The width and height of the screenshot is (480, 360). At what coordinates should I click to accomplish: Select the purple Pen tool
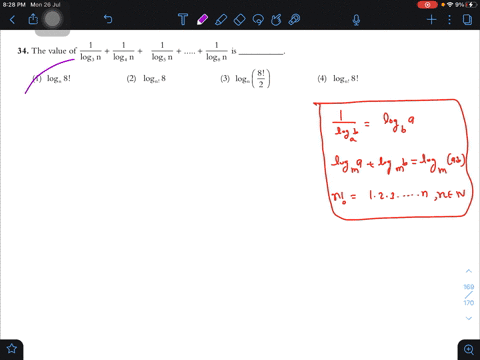(202, 20)
